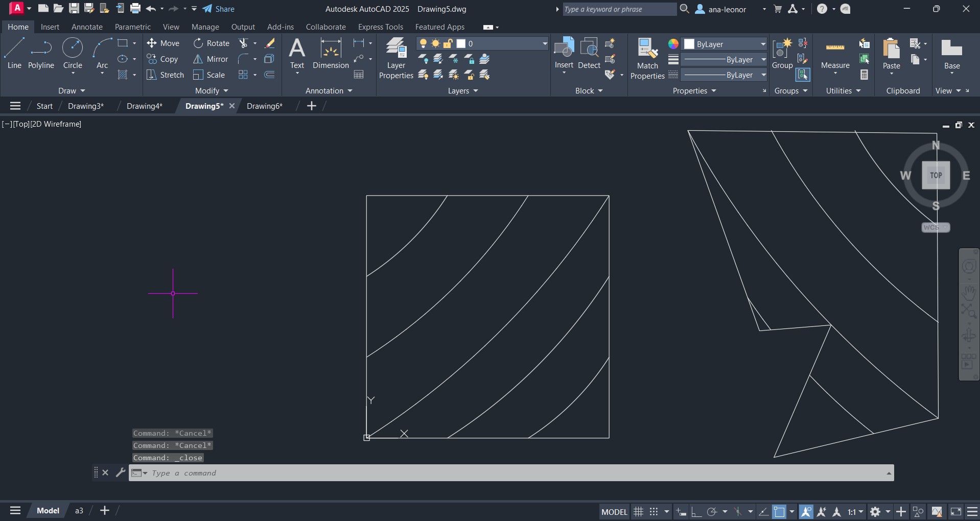Click the color wheel object color icon
The width and height of the screenshot is (980, 521).
click(x=673, y=44)
